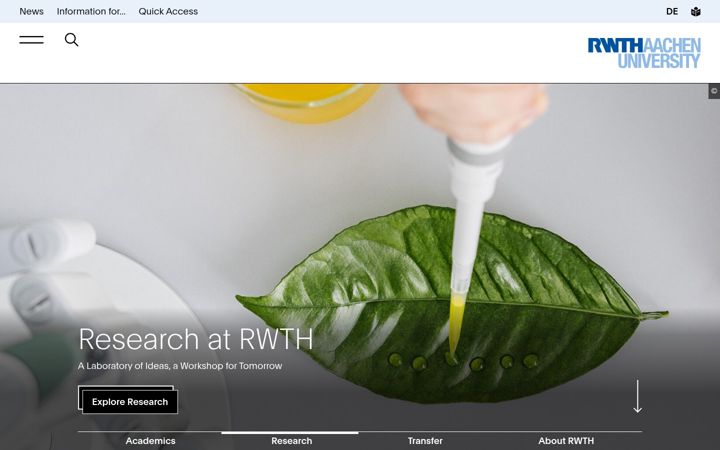
Task: Open the easy language icon beside DE
Action: [696, 11]
